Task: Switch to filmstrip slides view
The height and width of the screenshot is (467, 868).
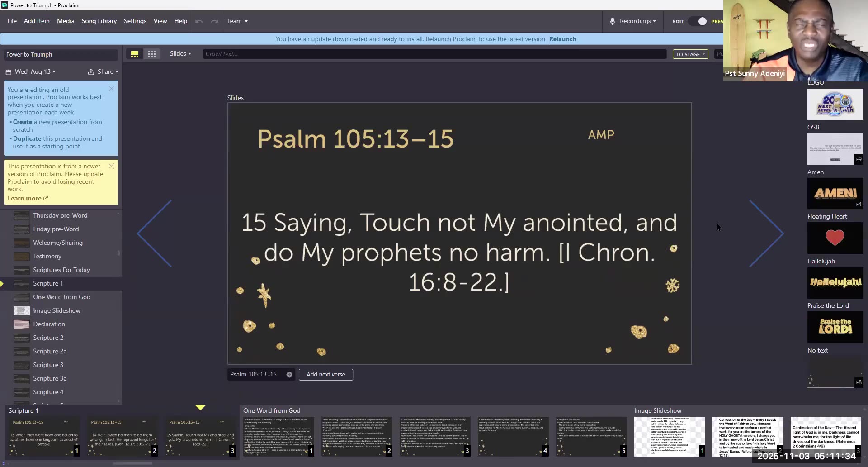Action: click(x=135, y=53)
